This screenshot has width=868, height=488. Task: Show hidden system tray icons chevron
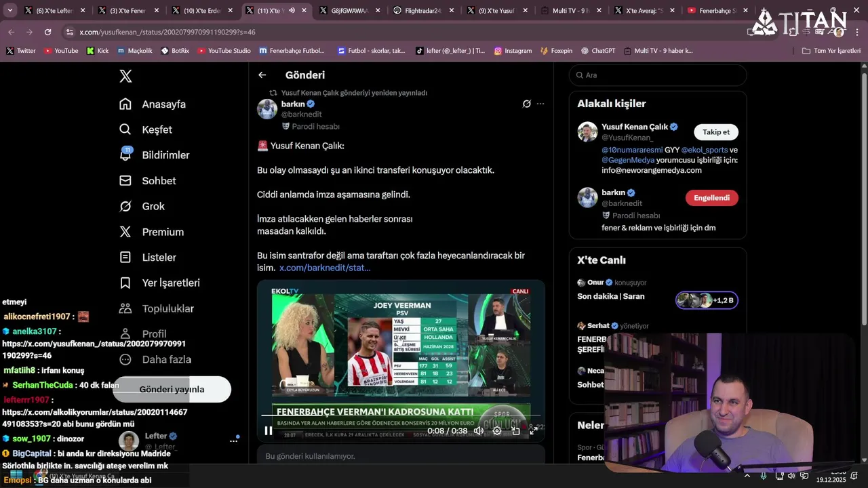[747, 476]
